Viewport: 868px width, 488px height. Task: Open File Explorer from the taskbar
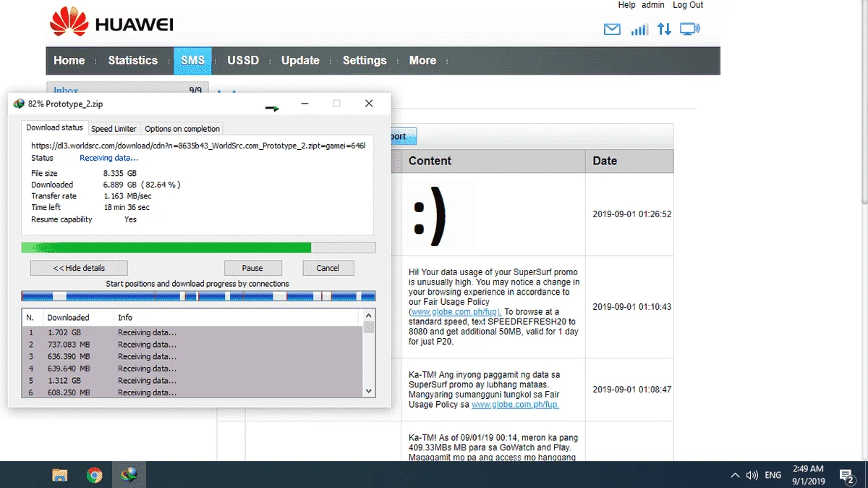click(x=59, y=475)
